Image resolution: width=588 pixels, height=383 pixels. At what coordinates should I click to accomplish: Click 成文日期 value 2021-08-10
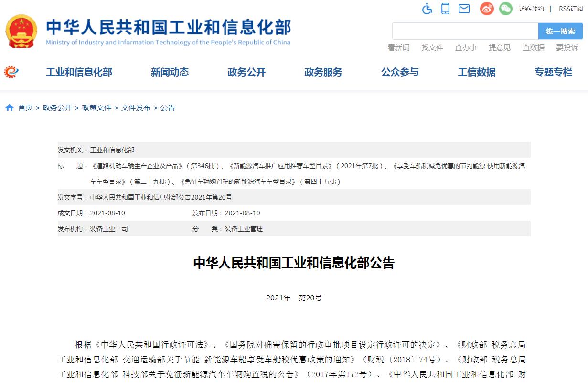107,213
